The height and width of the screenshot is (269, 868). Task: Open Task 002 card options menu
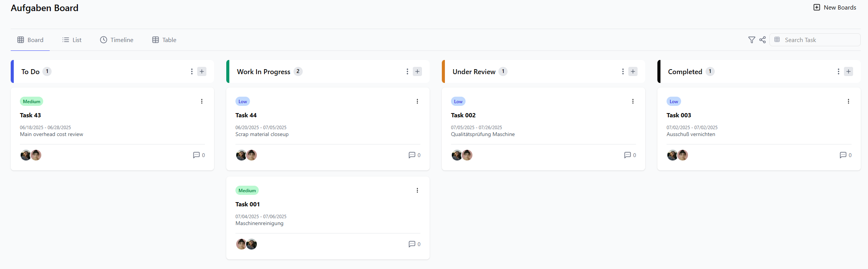[x=633, y=101]
